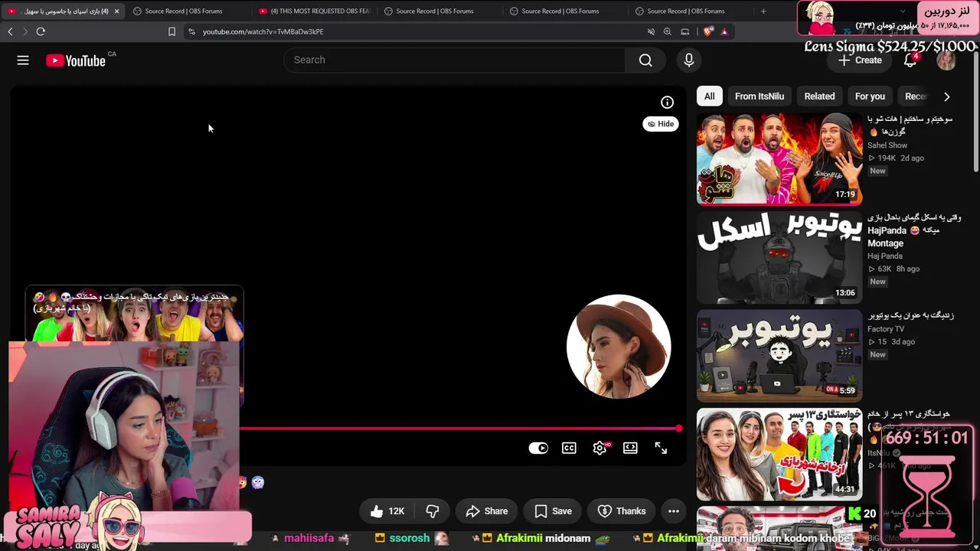Image resolution: width=980 pixels, height=551 pixels.
Task: Click the muted-eye icon in address bar
Action: tap(651, 31)
